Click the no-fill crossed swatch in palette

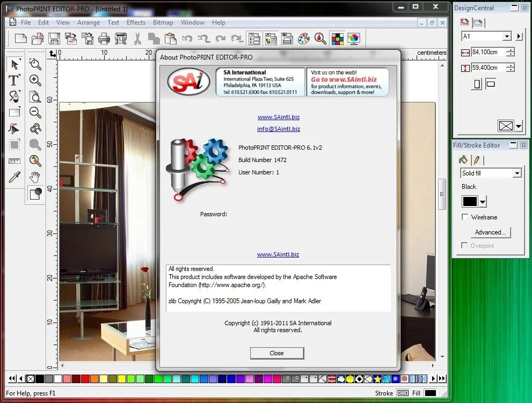[31, 378]
